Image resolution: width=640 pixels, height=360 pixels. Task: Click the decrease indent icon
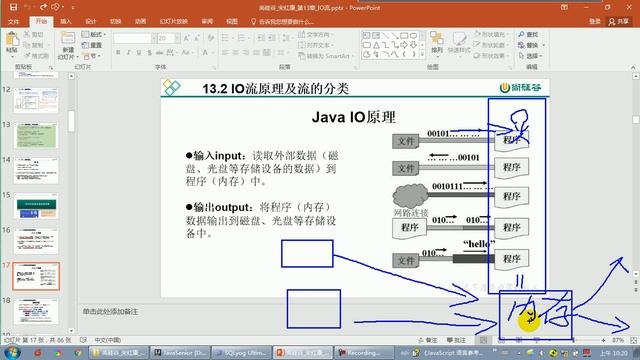coord(261,38)
